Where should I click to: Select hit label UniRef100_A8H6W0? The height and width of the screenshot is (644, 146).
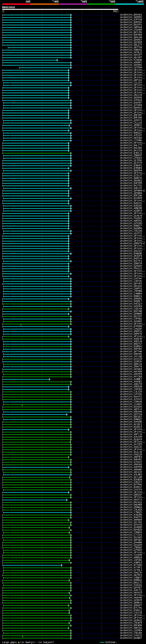tap(131, 469)
